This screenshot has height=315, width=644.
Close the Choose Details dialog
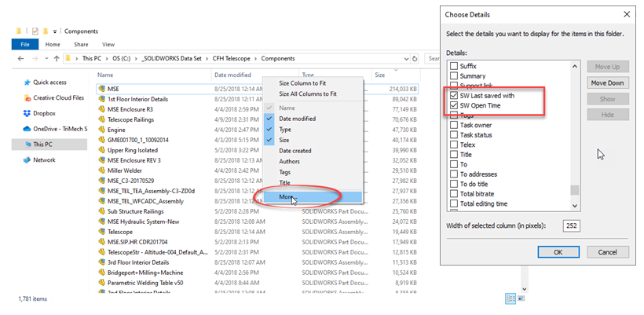[627, 14]
